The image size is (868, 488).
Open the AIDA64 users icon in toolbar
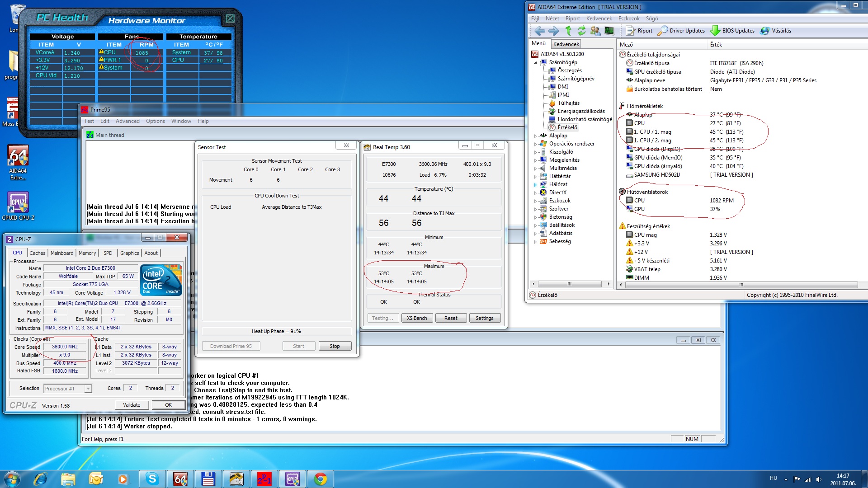click(595, 31)
